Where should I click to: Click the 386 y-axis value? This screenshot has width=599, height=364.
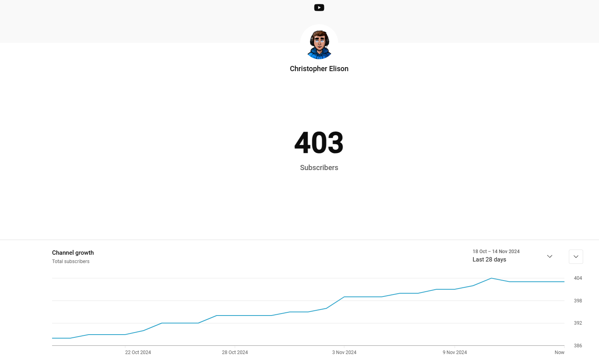578,346
